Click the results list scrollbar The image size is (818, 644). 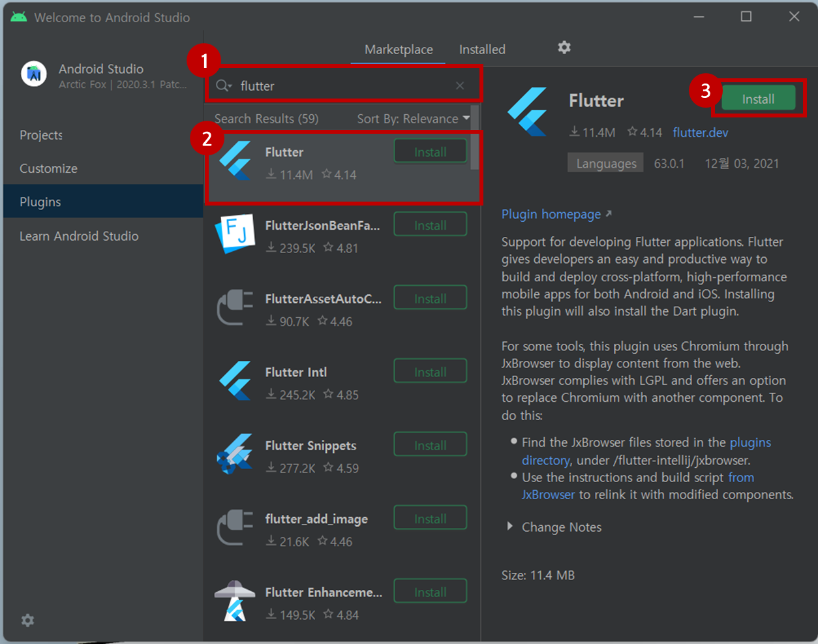click(x=475, y=137)
